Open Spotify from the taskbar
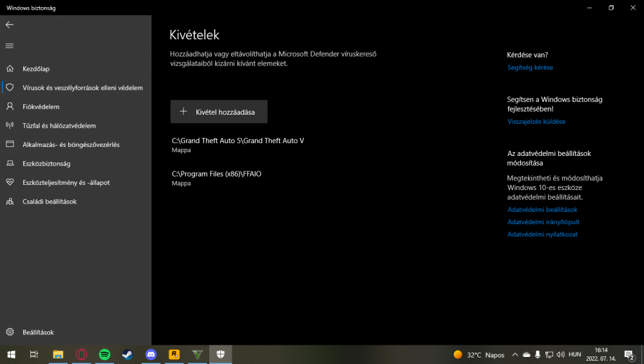Viewport: 644px width, 364px height. [x=104, y=354]
